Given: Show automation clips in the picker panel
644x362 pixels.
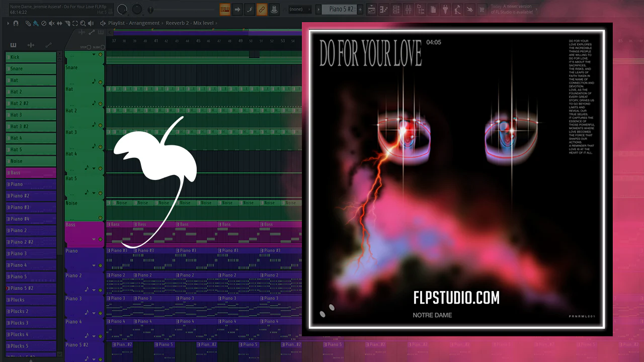Looking at the screenshot, I should (48, 45).
